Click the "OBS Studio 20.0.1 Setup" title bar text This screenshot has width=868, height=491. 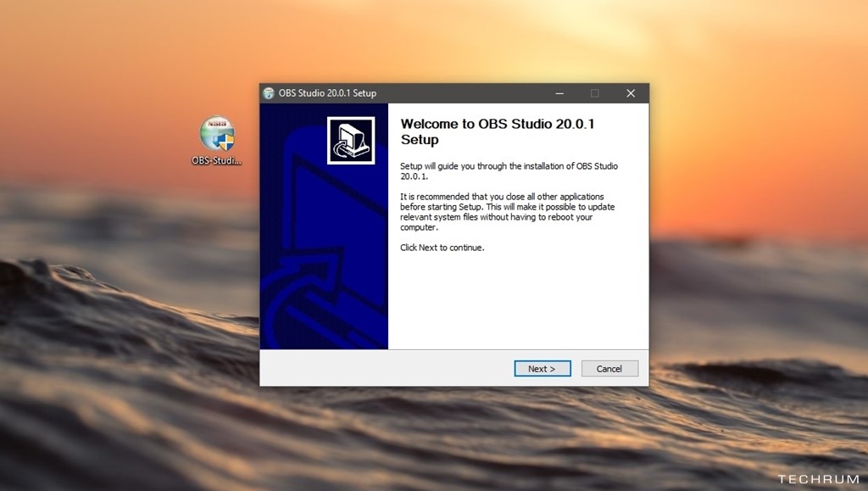point(327,93)
